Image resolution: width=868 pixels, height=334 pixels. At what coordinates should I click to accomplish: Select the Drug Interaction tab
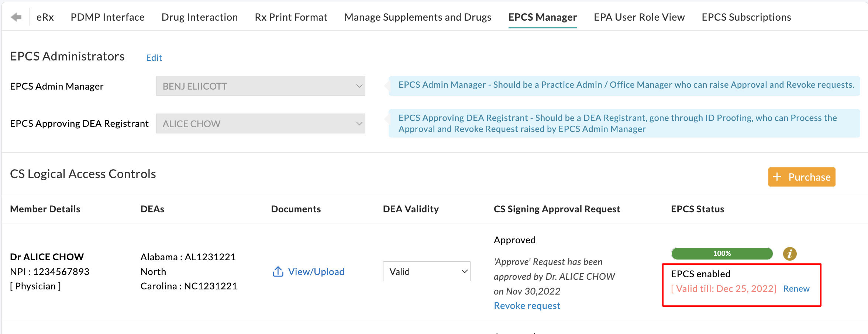(x=199, y=17)
